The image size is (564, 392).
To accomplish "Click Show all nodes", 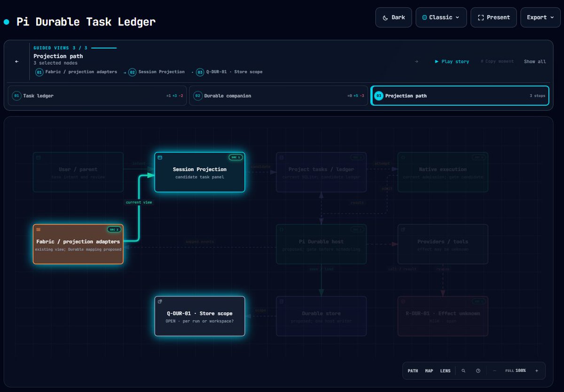I will [535, 61].
